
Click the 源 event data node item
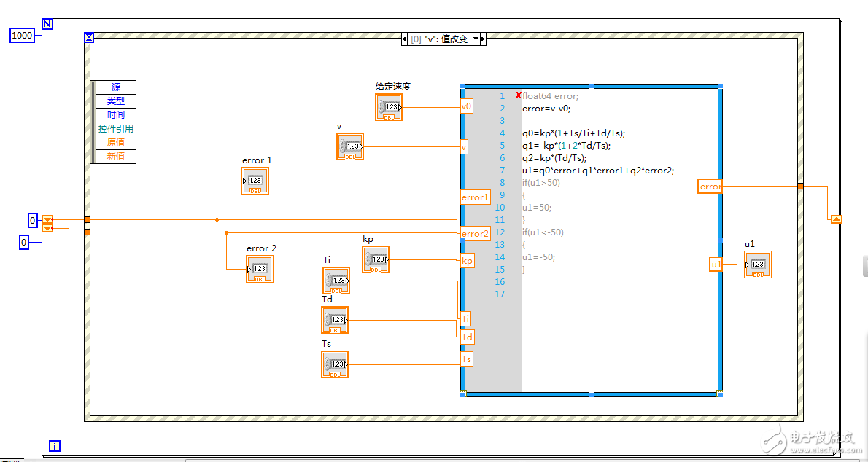point(116,87)
